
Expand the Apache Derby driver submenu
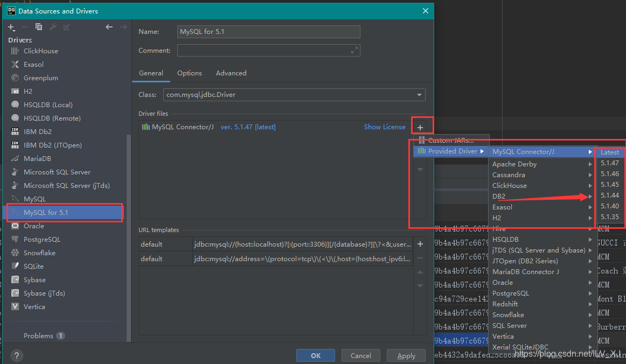tap(542, 164)
